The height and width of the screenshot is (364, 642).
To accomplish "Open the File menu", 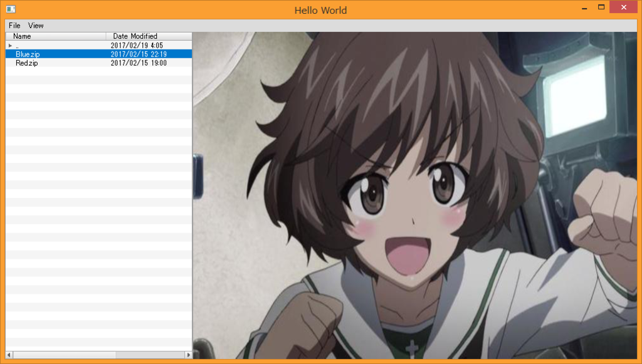I will [14, 25].
